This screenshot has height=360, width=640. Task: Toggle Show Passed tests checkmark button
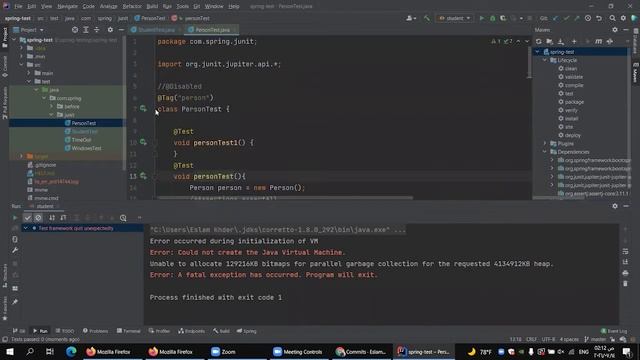point(27,218)
